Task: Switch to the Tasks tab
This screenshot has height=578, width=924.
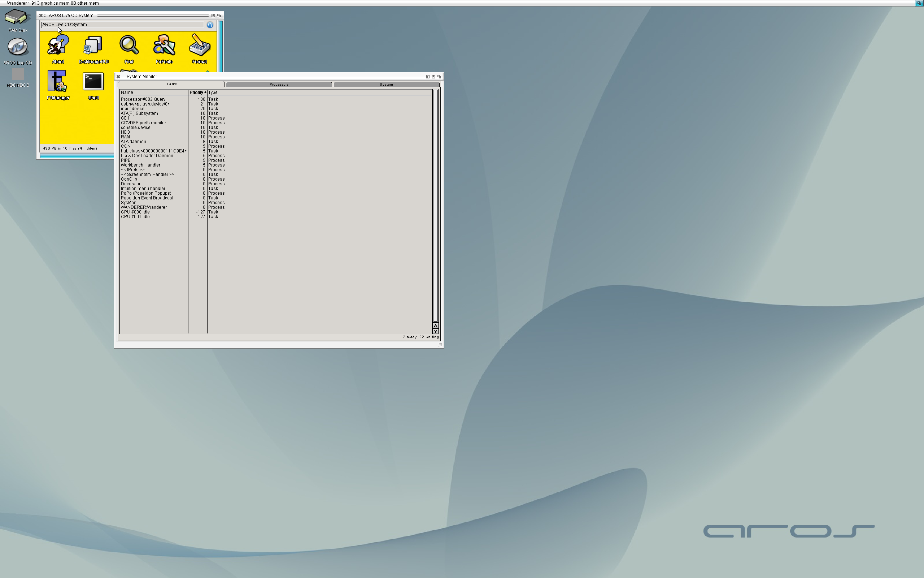Action: tap(171, 84)
